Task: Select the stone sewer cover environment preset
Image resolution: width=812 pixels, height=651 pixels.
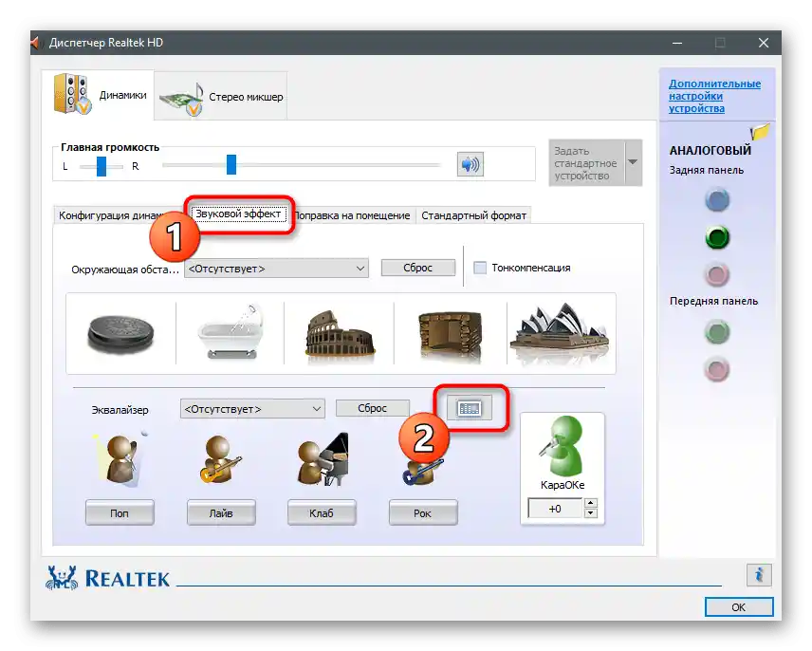Action: pos(120,333)
